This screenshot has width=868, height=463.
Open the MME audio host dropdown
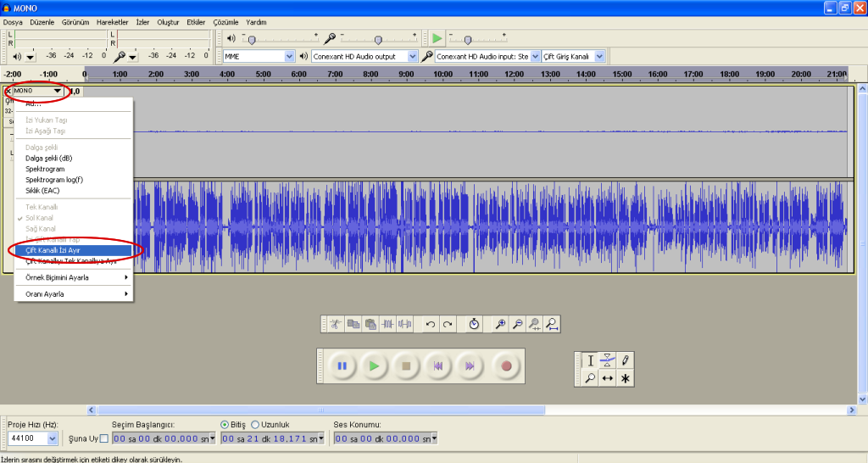289,57
